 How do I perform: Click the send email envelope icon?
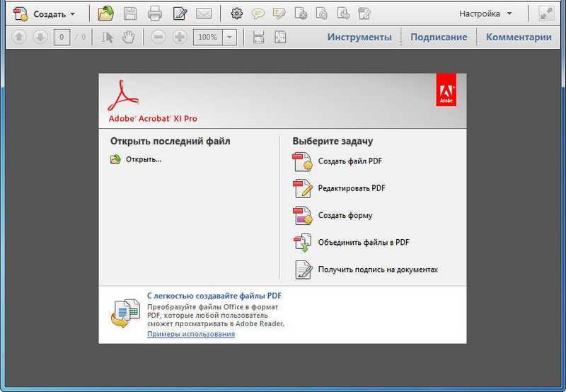point(204,14)
